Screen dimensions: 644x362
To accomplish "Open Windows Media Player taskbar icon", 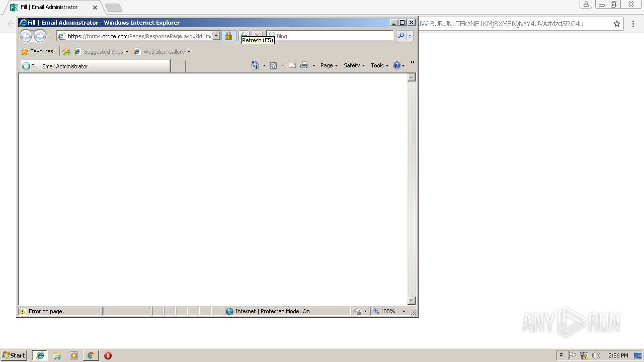I will (x=74, y=355).
